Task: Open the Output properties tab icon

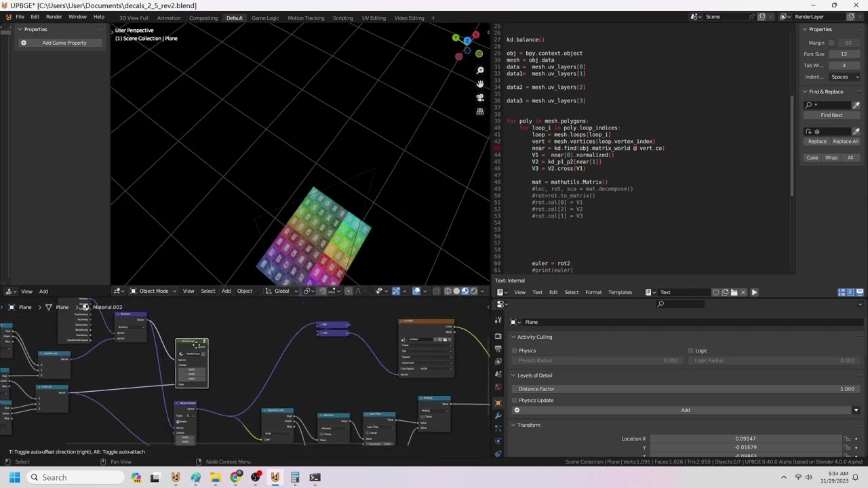Action: tap(498, 348)
